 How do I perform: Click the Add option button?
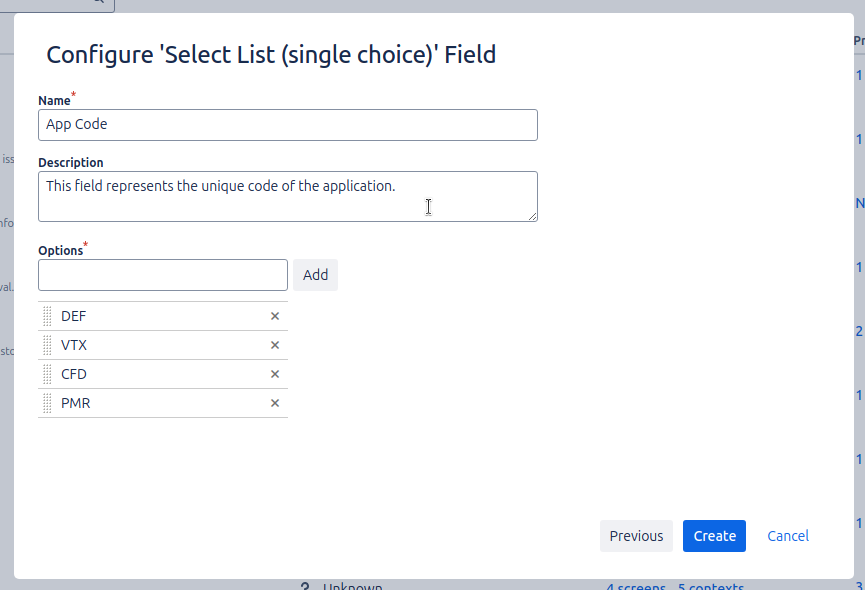click(x=315, y=275)
